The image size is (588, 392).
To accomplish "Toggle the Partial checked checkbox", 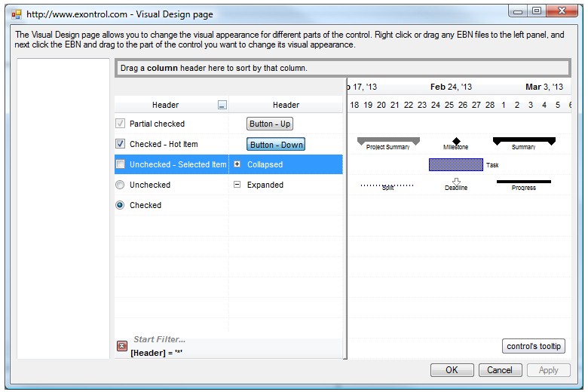I will coord(120,124).
